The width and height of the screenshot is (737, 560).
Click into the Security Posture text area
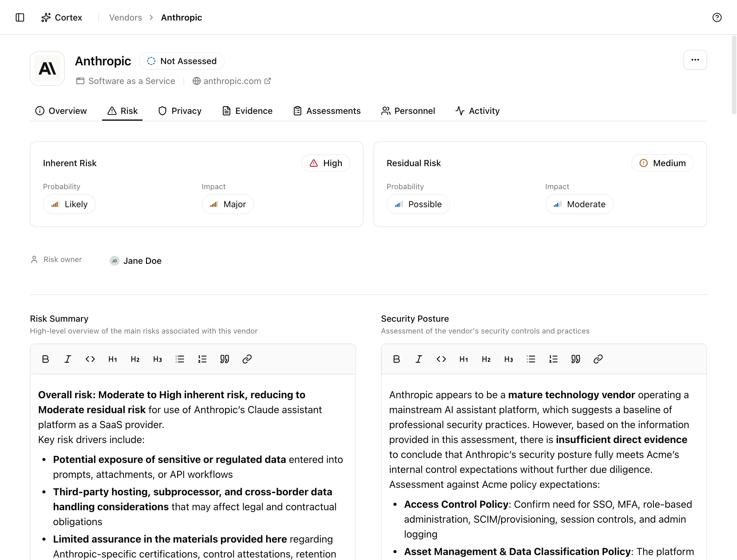544,467
